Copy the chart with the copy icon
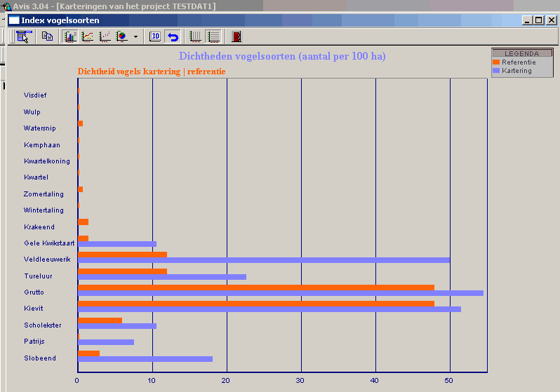This screenshot has width=560, height=392. click(x=47, y=36)
